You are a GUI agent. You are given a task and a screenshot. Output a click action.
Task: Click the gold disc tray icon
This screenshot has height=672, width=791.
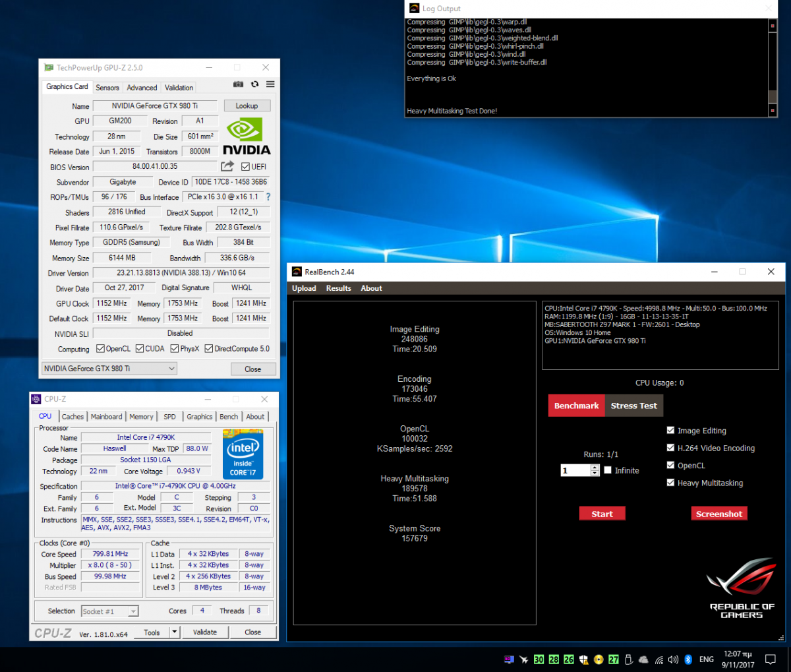tap(599, 659)
